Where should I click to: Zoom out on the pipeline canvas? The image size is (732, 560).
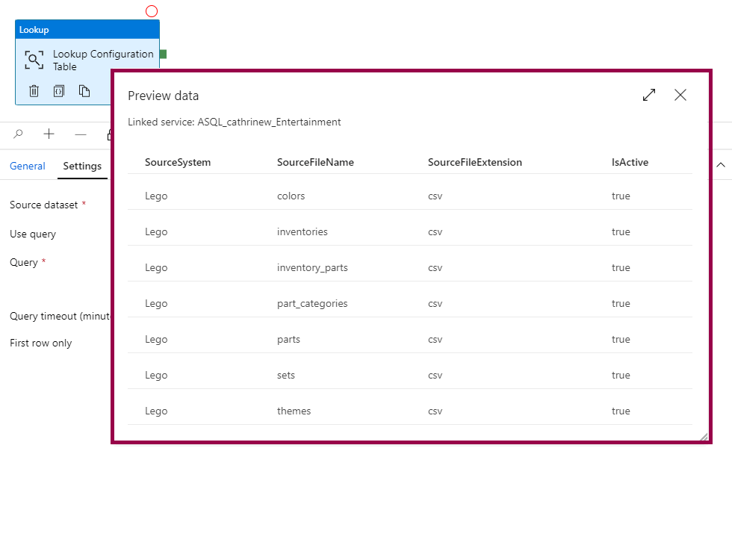point(81,134)
